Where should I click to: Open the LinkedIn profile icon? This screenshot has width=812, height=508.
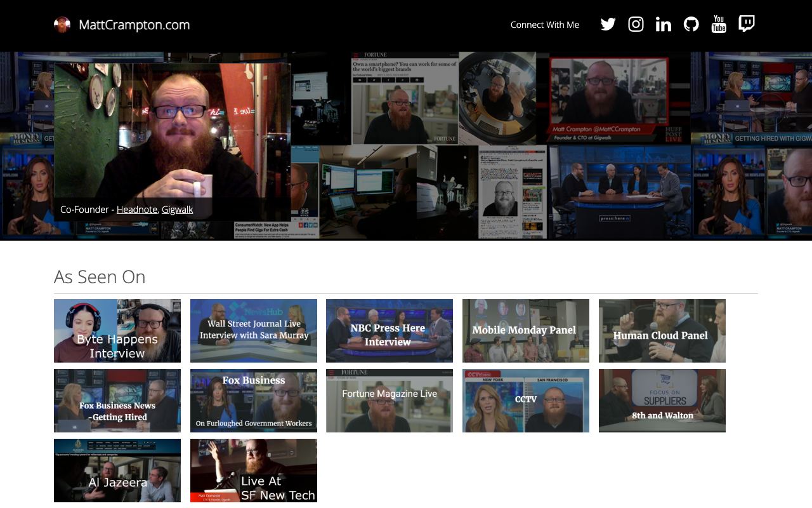coord(664,24)
